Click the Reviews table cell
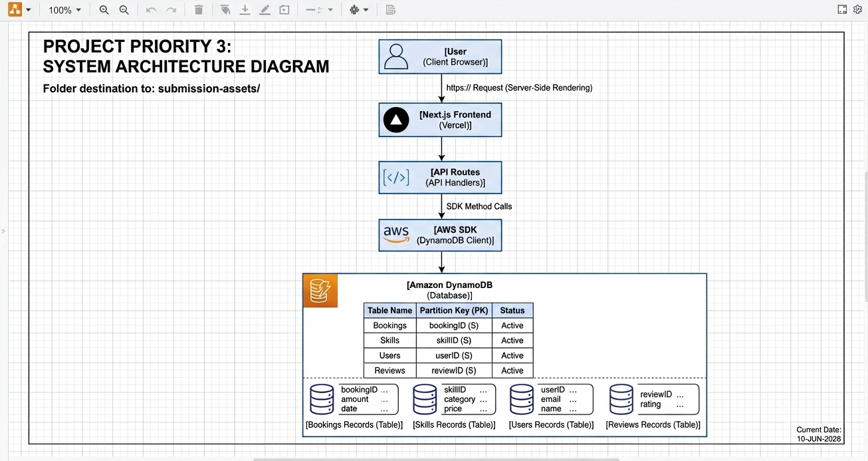 click(389, 371)
